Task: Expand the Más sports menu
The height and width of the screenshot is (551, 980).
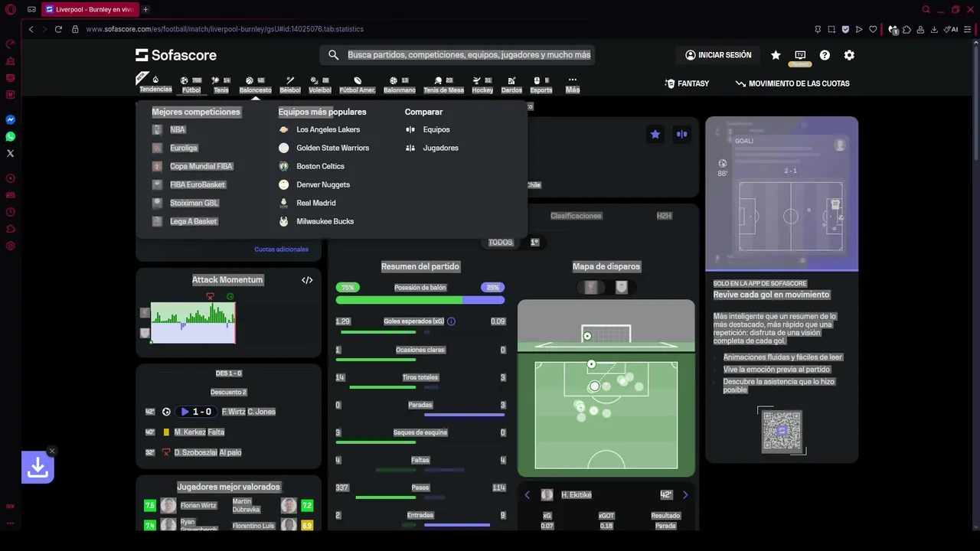Action: pos(573,85)
